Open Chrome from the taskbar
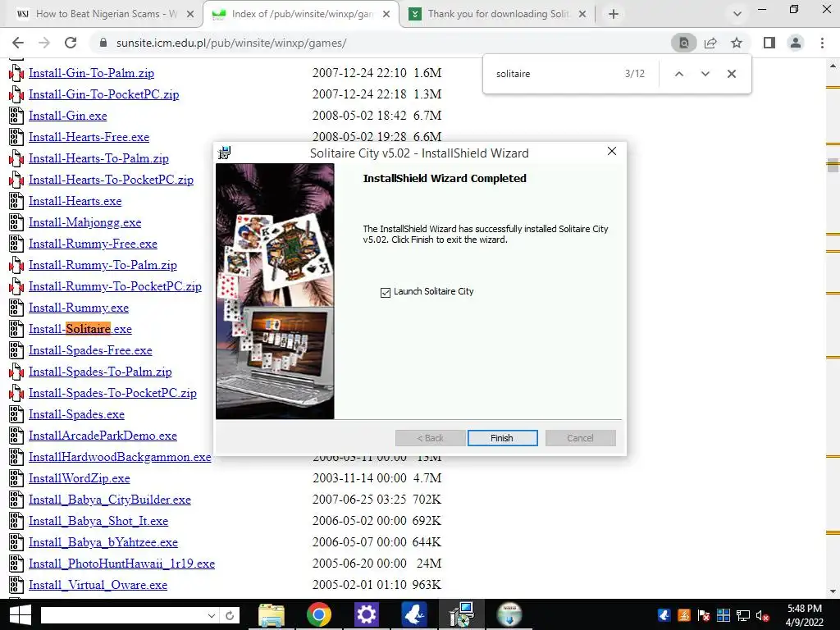Screen dimensions: 840x630 coord(319,614)
